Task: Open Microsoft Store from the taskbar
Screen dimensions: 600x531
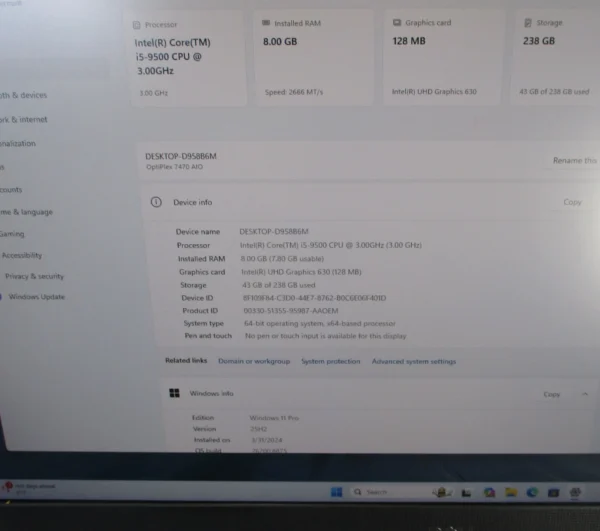Action: pyautogui.click(x=553, y=493)
